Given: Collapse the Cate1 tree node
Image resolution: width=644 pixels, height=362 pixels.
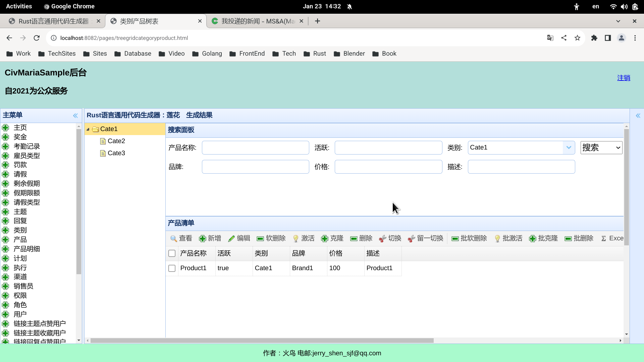Looking at the screenshot, I should click(x=88, y=129).
